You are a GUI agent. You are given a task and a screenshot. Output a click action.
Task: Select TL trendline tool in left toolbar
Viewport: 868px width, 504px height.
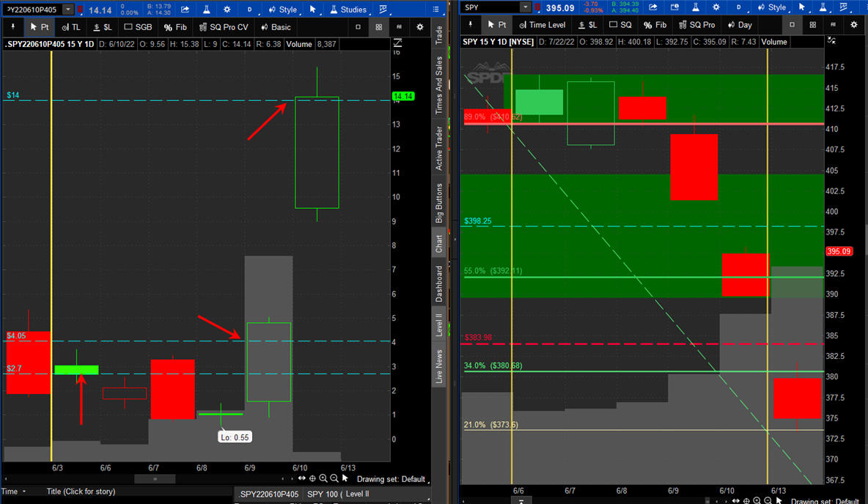[71, 26]
